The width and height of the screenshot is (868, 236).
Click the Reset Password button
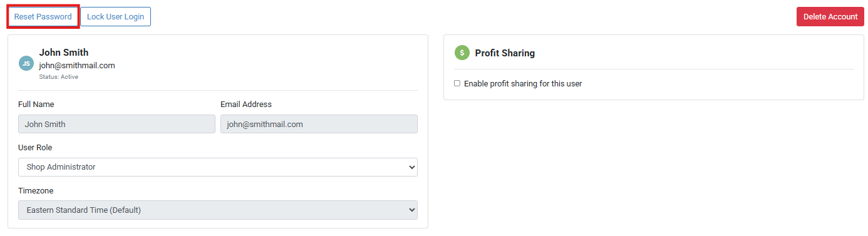pos(43,17)
